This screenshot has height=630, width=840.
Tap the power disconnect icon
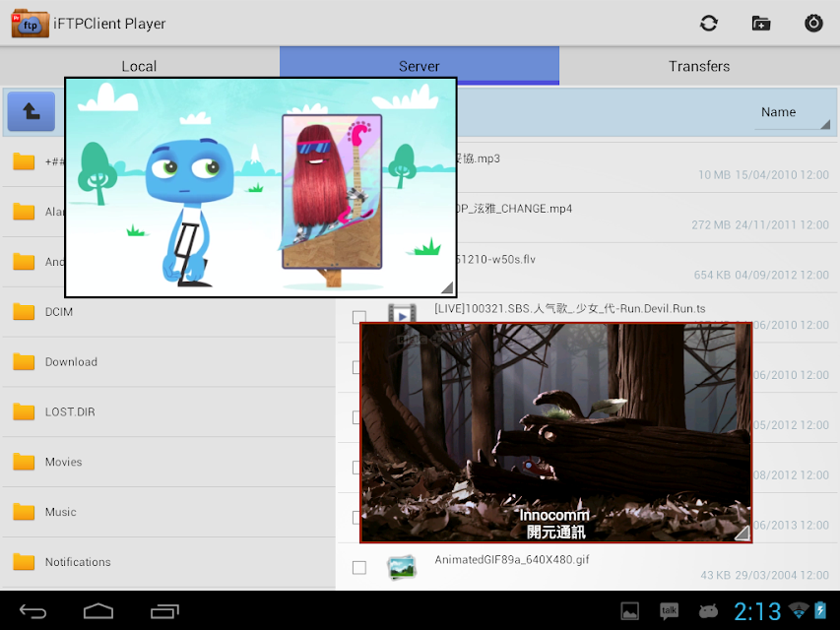[813, 23]
